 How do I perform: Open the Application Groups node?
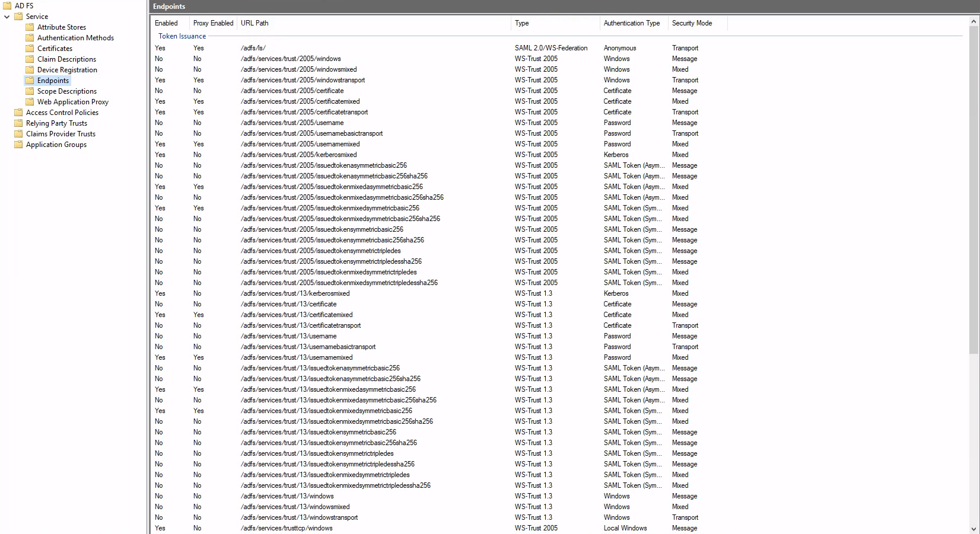click(56, 144)
